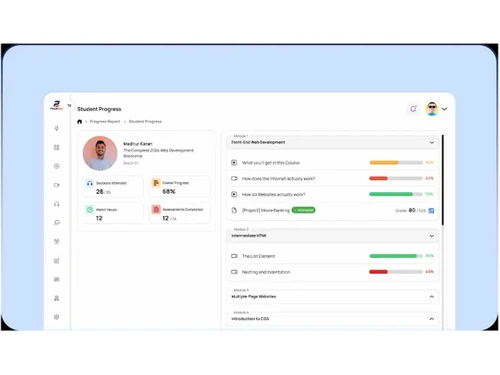This screenshot has height=375, width=500.
Task: Open Progress Report breadcrumb link
Action: tap(105, 122)
